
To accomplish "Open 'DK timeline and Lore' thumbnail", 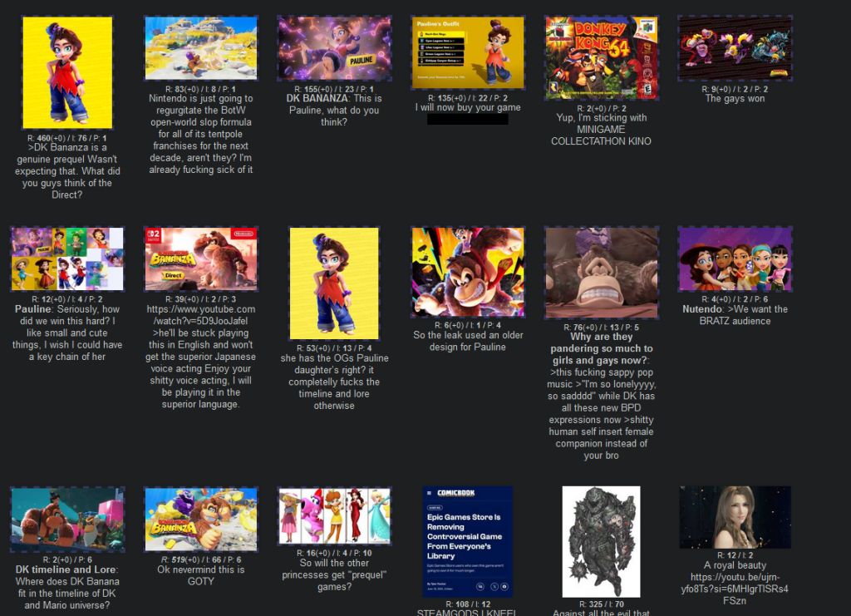I will coord(67,520).
